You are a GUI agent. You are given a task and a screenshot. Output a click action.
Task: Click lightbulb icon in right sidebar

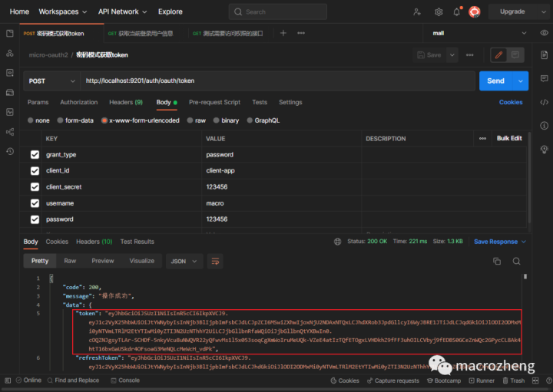pos(545,150)
